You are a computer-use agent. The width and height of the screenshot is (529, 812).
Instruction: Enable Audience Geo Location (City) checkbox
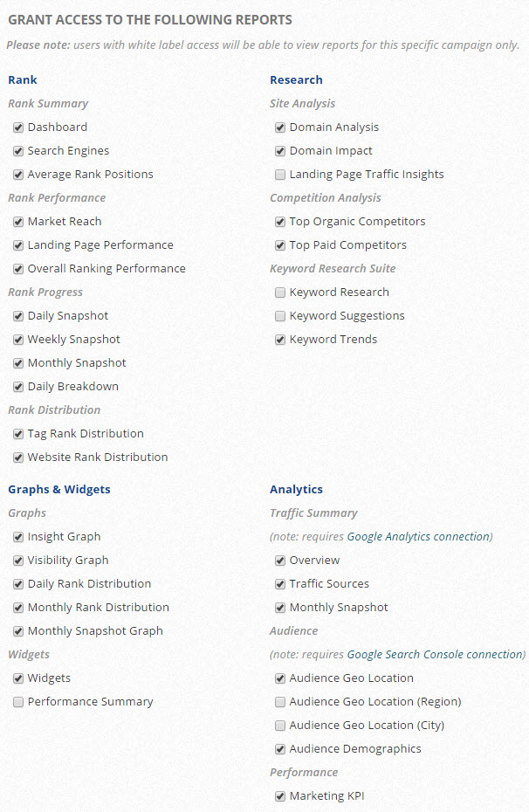point(280,726)
